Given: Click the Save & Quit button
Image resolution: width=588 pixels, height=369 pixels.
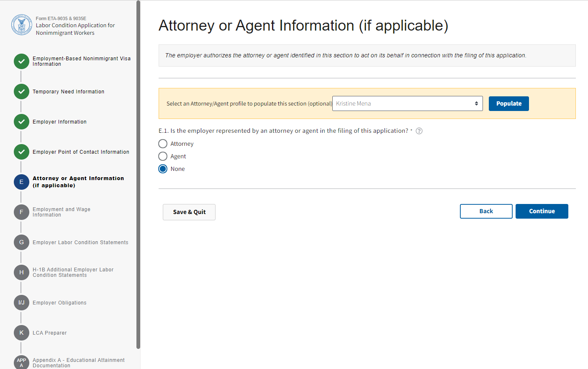Looking at the screenshot, I should coord(189,212).
